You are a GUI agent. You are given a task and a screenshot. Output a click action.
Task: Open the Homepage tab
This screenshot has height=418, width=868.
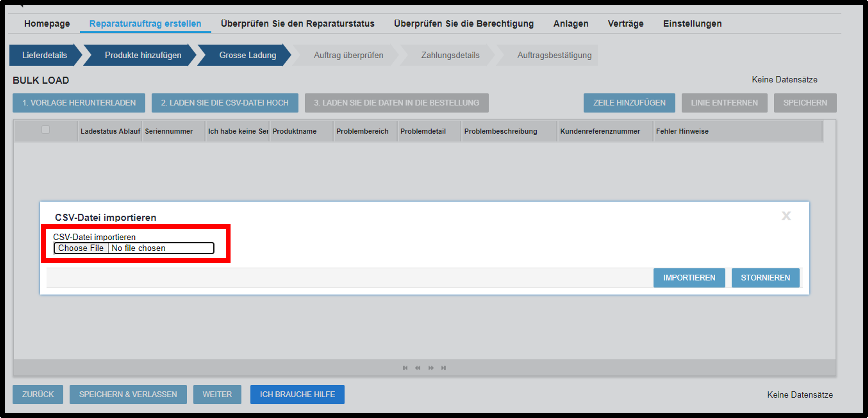click(47, 24)
